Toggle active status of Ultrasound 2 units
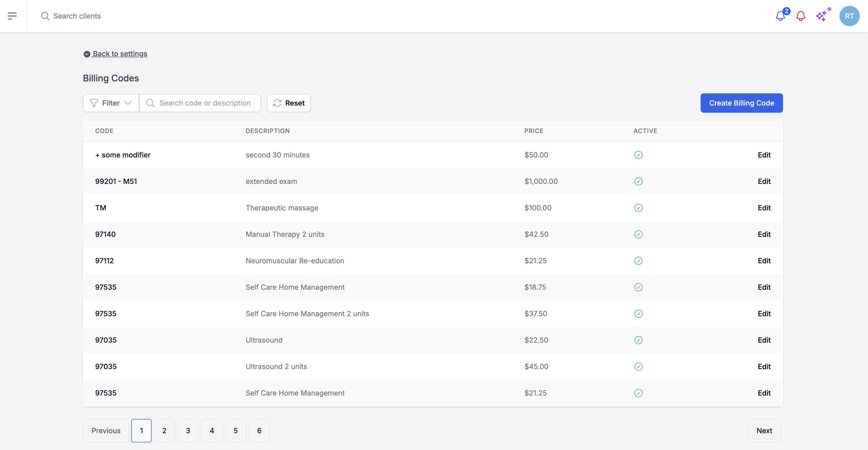 638,367
